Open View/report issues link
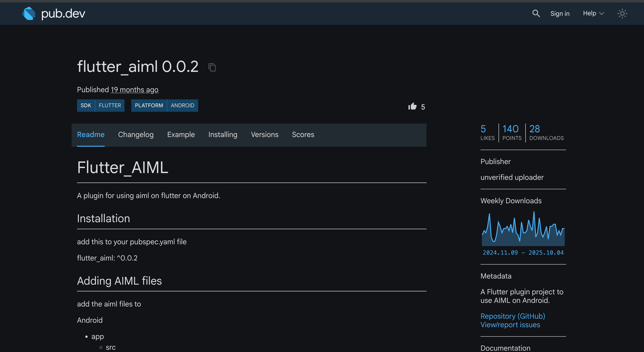The image size is (644, 352). point(510,325)
